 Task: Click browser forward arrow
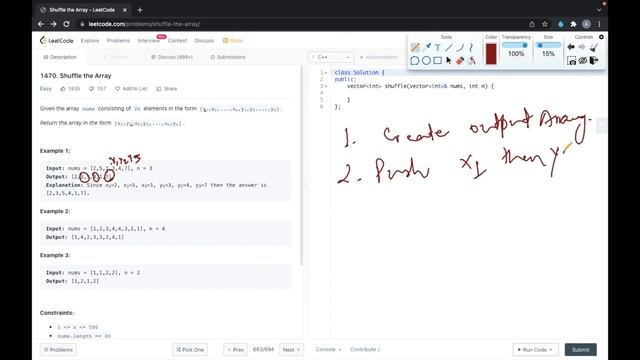(53, 24)
